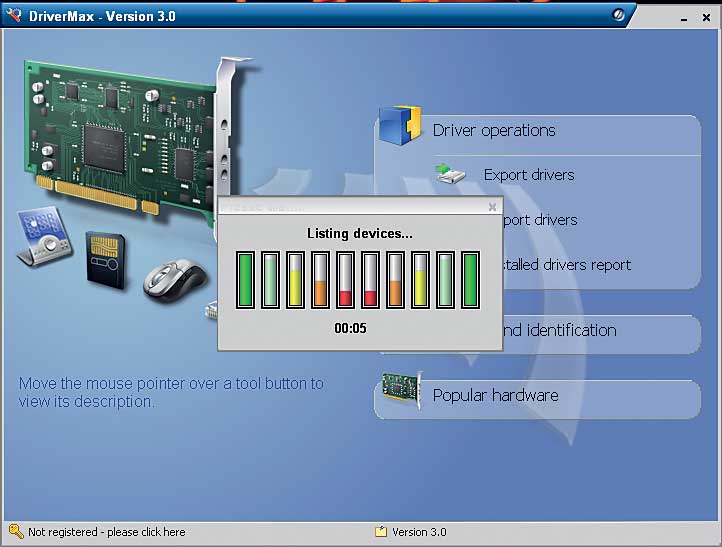Screen dimensions: 722x547
Task: Click the Listing devices... label
Action: [x=360, y=233]
